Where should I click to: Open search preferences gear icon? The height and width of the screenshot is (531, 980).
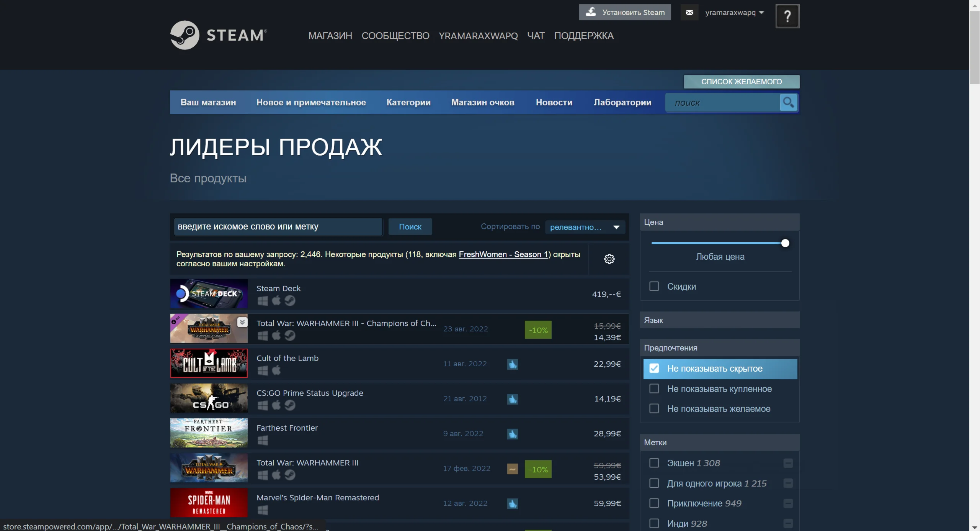(609, 259)
